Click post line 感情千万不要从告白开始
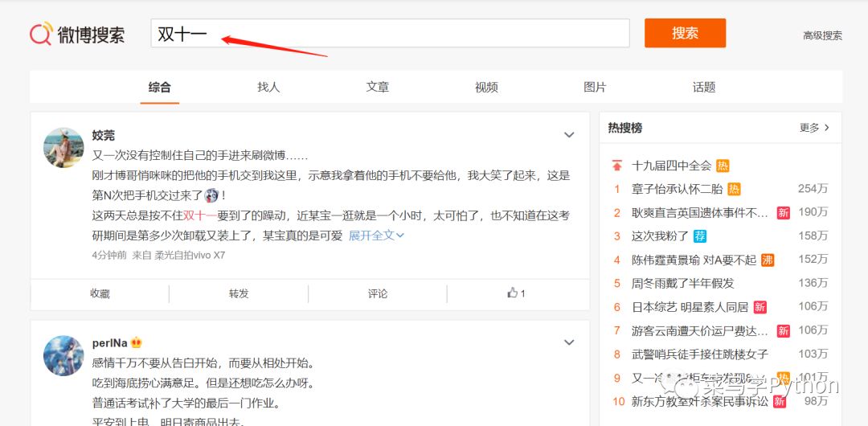Screen dimensions: 868x426 point(203,363)
